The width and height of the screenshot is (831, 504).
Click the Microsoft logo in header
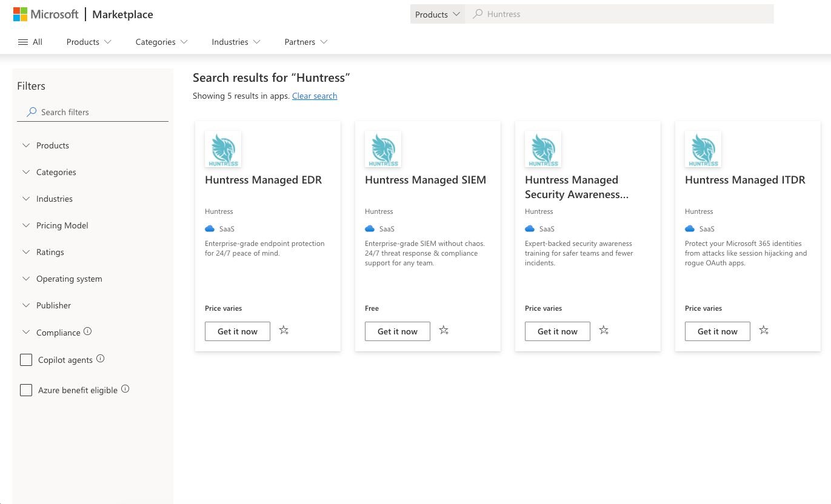46,14
